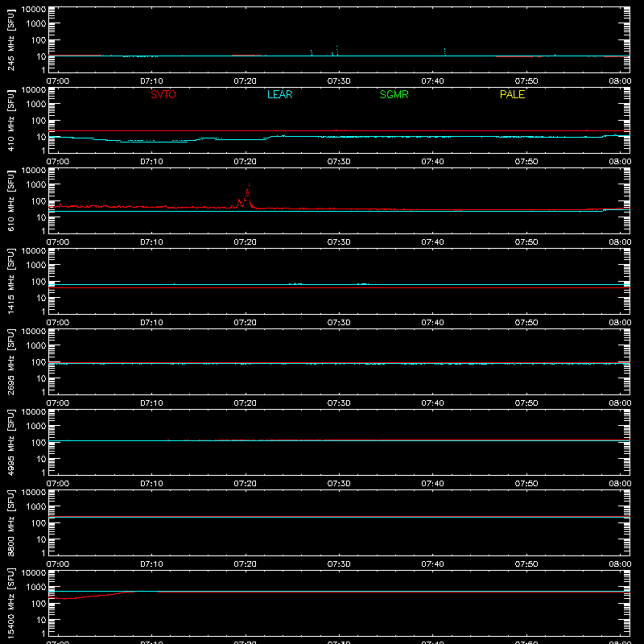Click the 07:10 tick label under 2695 MHz panel
The width and height of the screenshot is (644, 644).
pos(151,403)
